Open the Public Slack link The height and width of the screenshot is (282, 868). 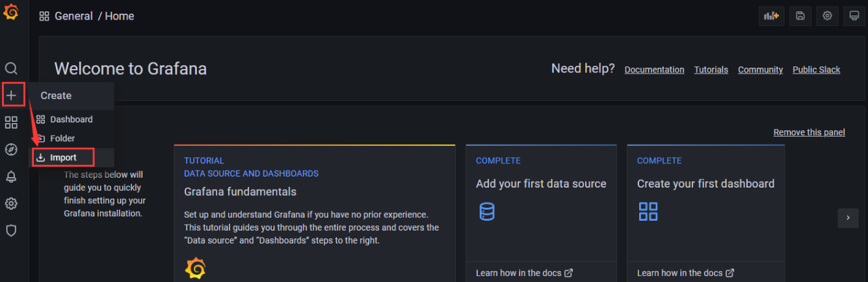[817, 70]
